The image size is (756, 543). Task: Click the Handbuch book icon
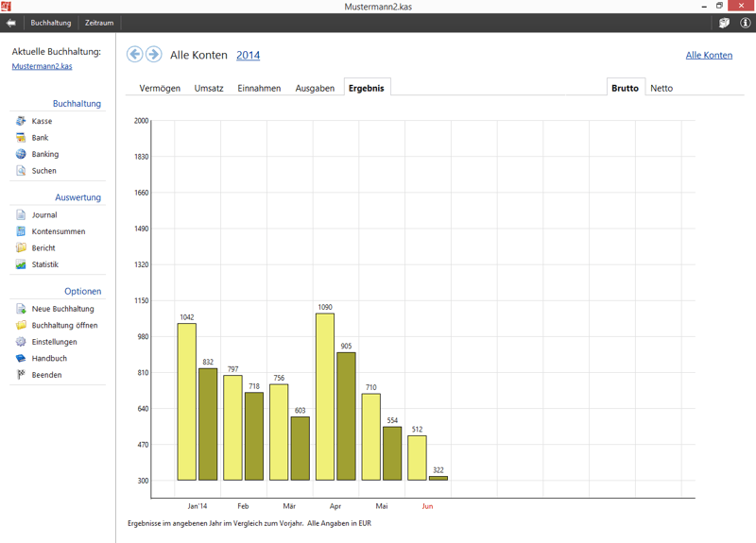21,359
